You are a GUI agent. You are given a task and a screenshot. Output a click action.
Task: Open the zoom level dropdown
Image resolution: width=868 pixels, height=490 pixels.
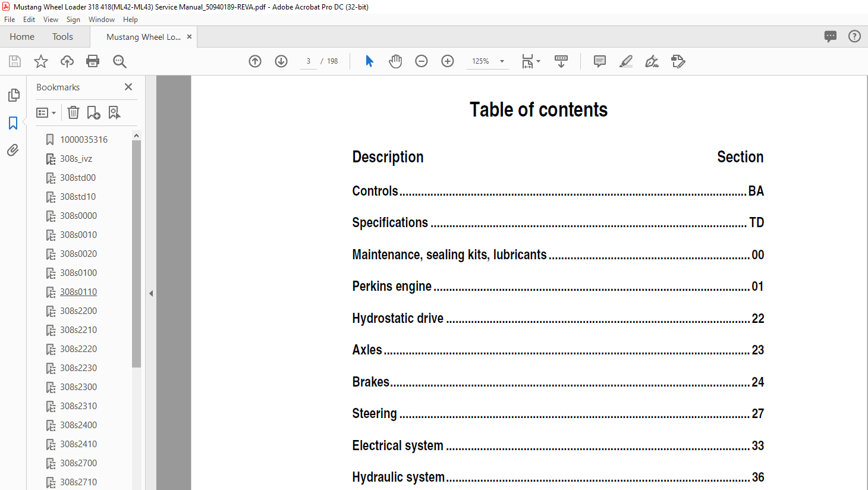point(502,61)
